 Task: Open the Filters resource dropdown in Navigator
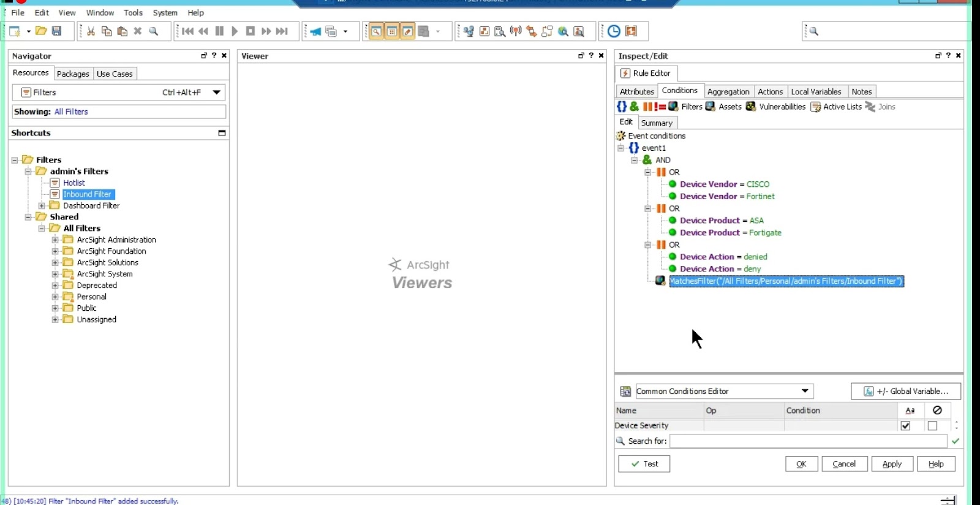click(216, 93)
